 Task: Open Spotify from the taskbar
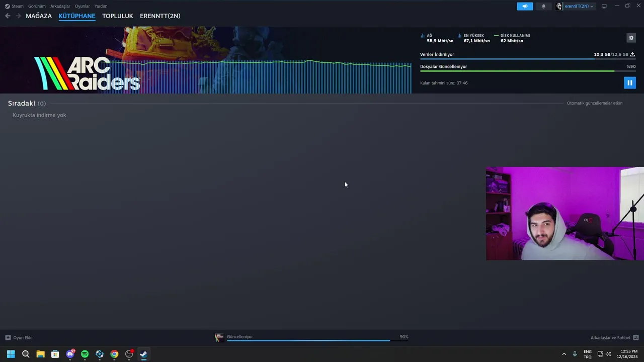click(x=85, y=354)
